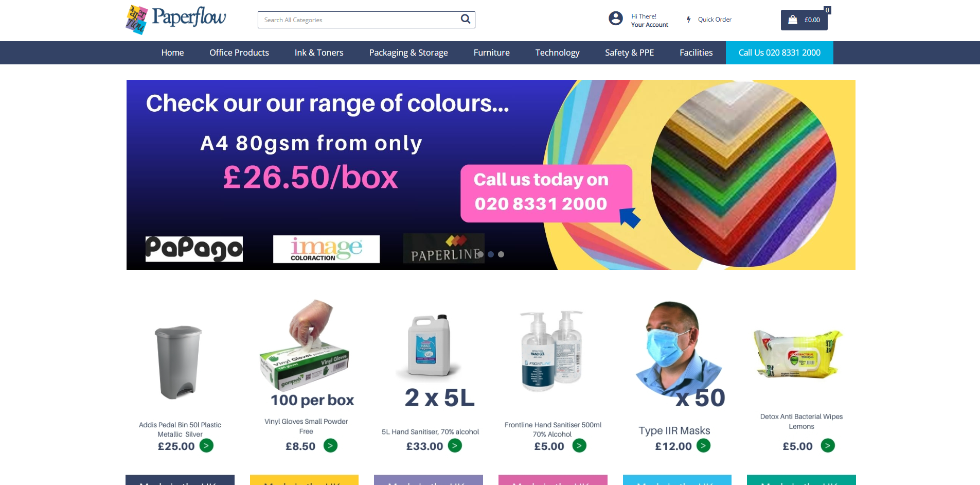Viewport: 980px width, 485px height.
Task: Select the third banner carousel dot
Action: click(501, 254)
